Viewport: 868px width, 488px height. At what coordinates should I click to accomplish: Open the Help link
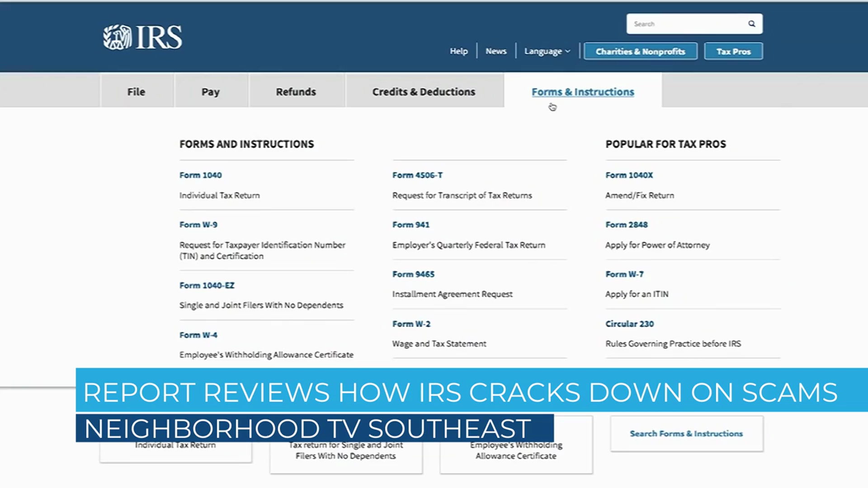tap(458, 52)
